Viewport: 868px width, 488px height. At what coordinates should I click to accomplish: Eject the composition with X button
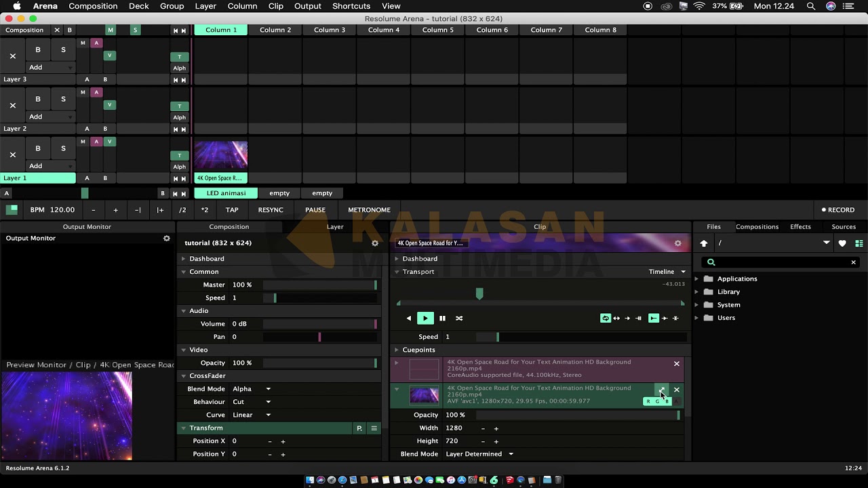click(x=57, y=30)
